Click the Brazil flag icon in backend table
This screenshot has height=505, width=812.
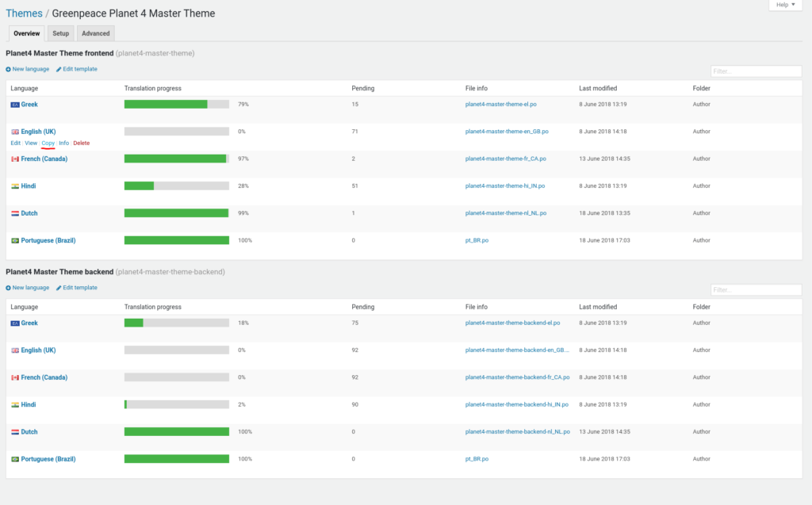(x=15, y=460)
